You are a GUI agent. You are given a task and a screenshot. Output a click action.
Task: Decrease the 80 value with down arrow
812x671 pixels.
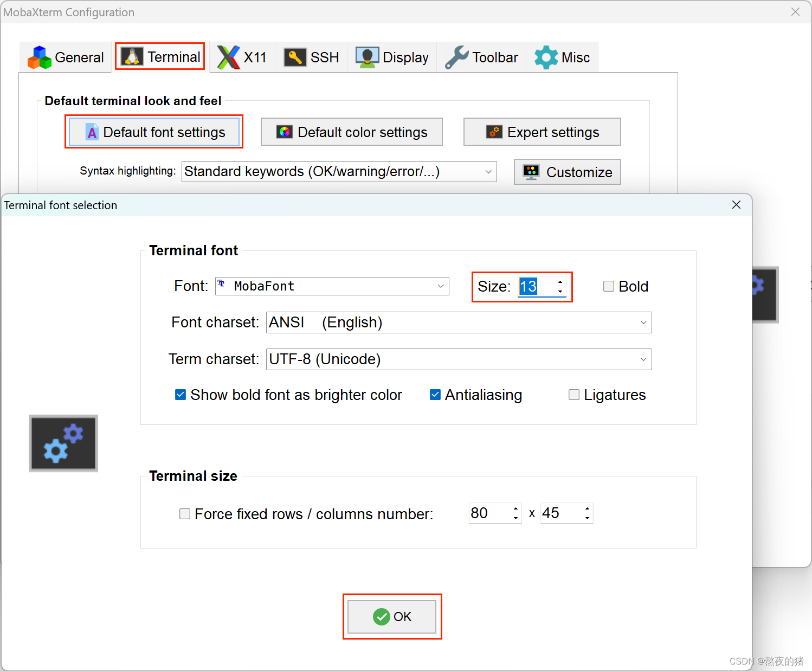pyautogui.click(x=515, y=518)
